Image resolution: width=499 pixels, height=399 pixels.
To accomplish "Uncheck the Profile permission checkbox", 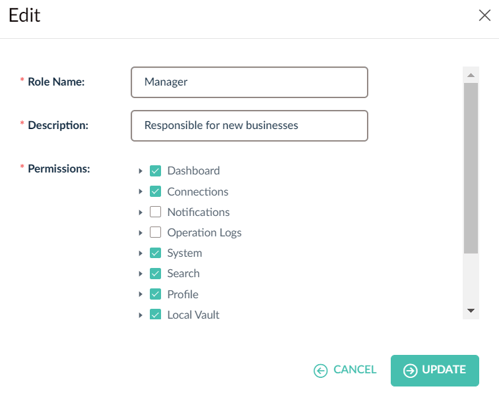I will pyautogui.click(x=155, y=294).
